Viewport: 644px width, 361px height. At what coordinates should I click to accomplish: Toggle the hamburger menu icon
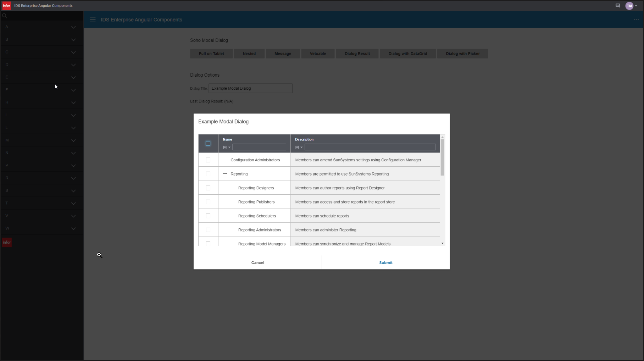tap(93, 20)
